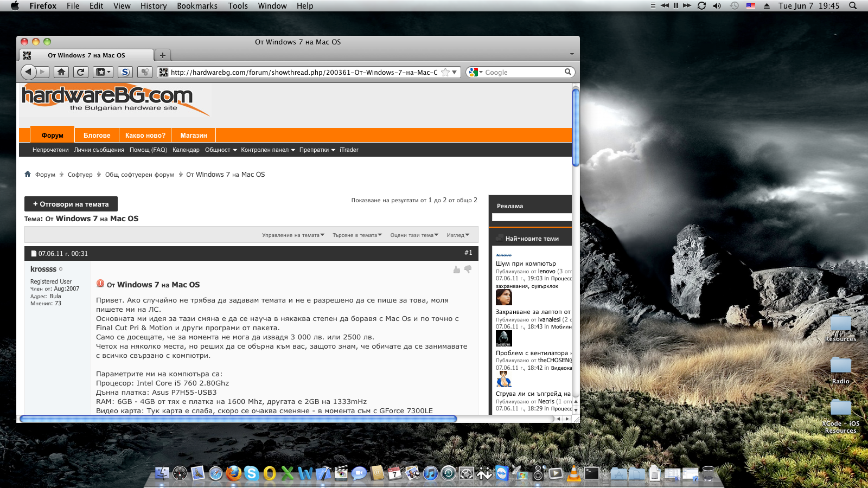Go back to the previous page

(28, 72)
